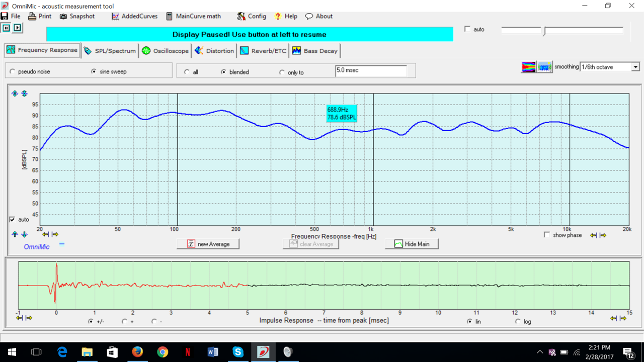The image size is (644, 362).
Task: Open the rainbow waterfall plot view
Action: (x=528, y=67)
